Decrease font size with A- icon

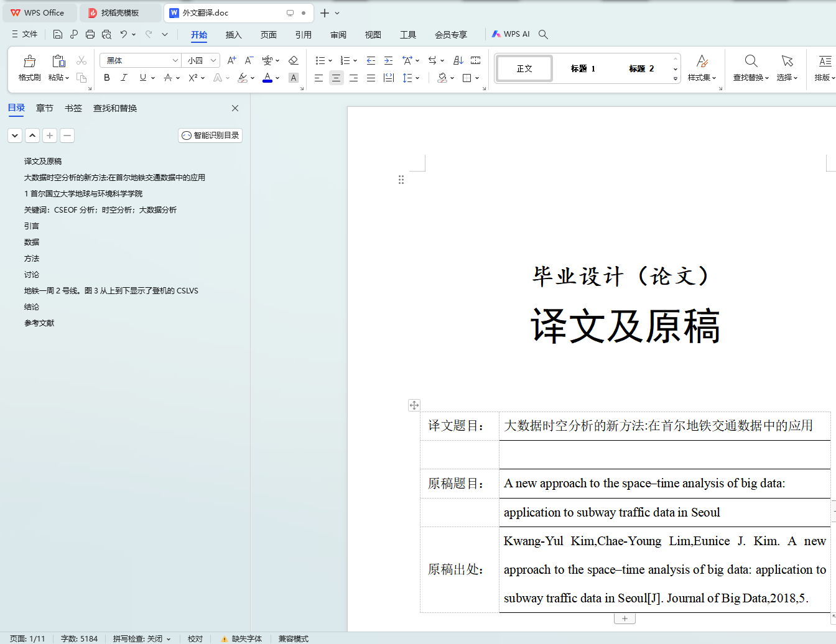pos(249,60)
